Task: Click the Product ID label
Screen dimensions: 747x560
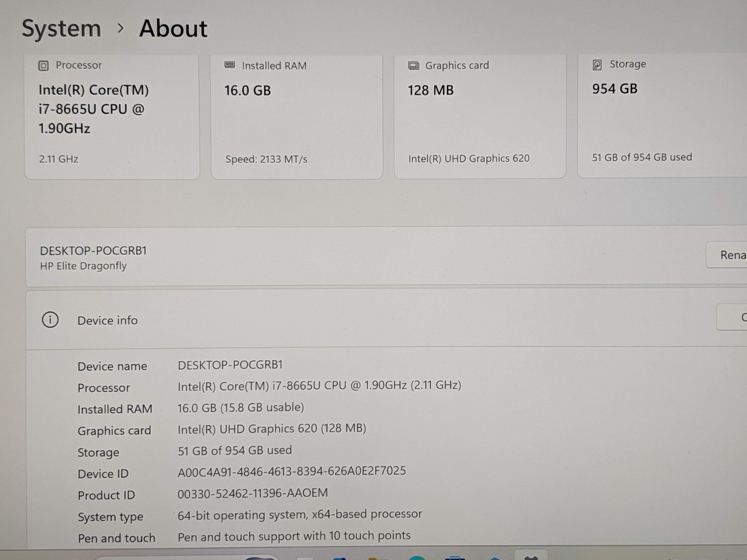Action: 106,495
